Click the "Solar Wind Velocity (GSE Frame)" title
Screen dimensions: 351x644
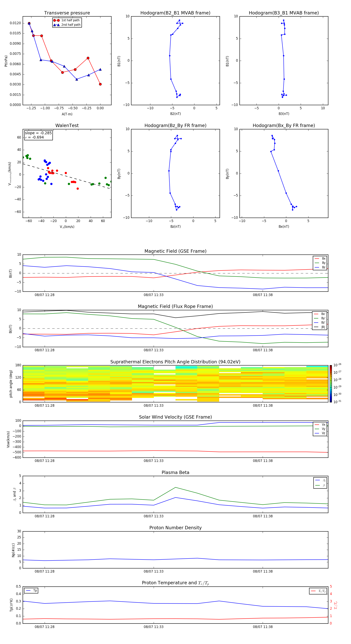point(175,417)
